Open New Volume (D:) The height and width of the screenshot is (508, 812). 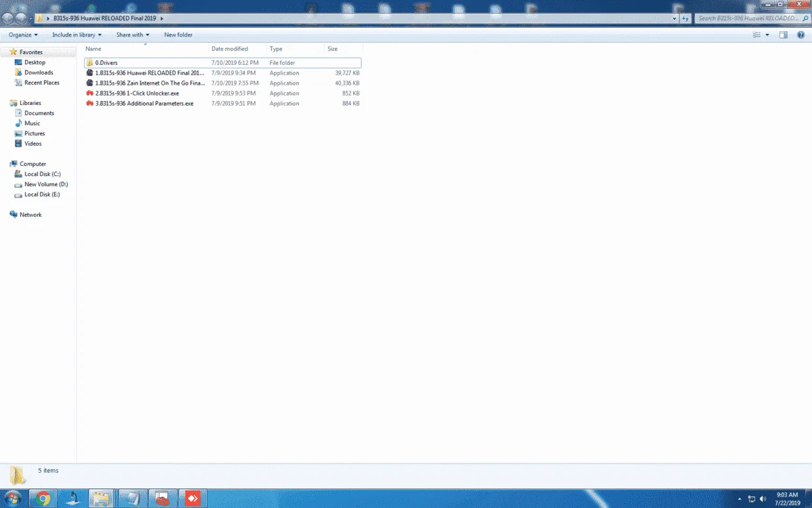tap(46, 184)
